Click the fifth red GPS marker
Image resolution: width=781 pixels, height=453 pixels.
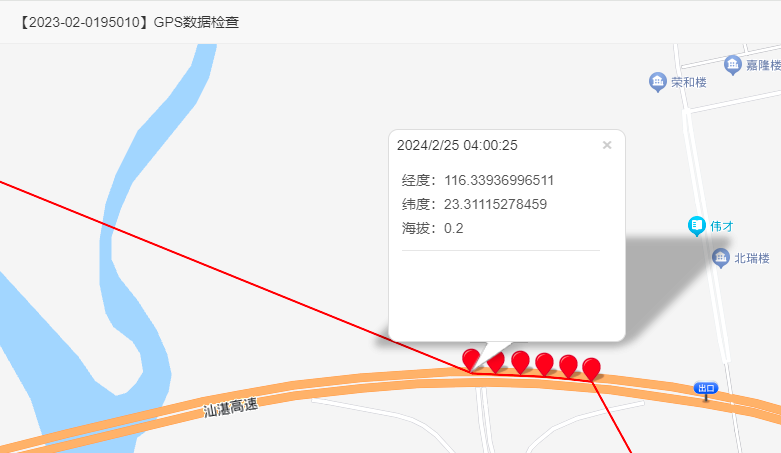(x=568, y=365)
